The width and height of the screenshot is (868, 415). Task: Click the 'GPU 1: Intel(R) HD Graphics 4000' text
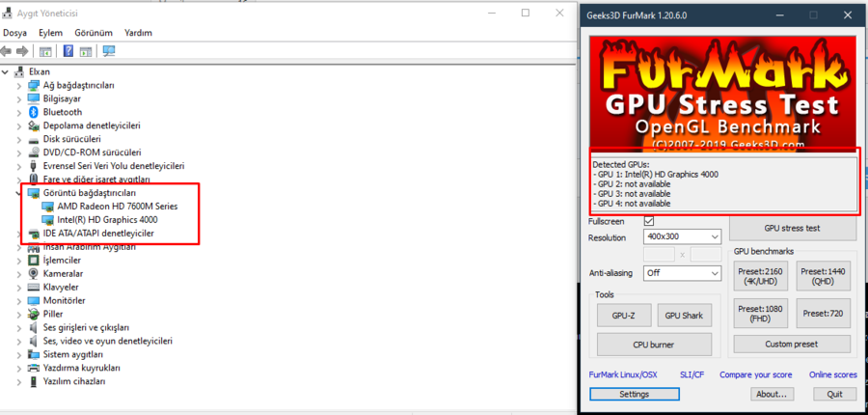pos(656,174)
